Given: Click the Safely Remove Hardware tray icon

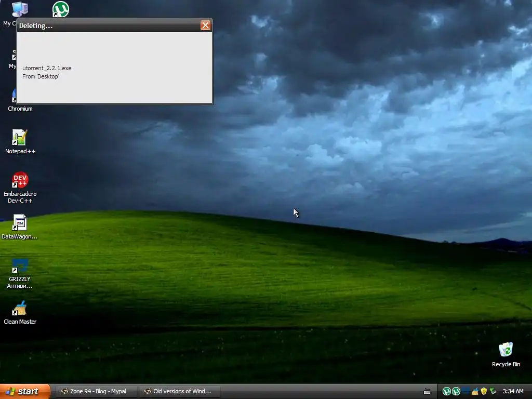Looking at the screenshot, I should [x=493, y=391].
